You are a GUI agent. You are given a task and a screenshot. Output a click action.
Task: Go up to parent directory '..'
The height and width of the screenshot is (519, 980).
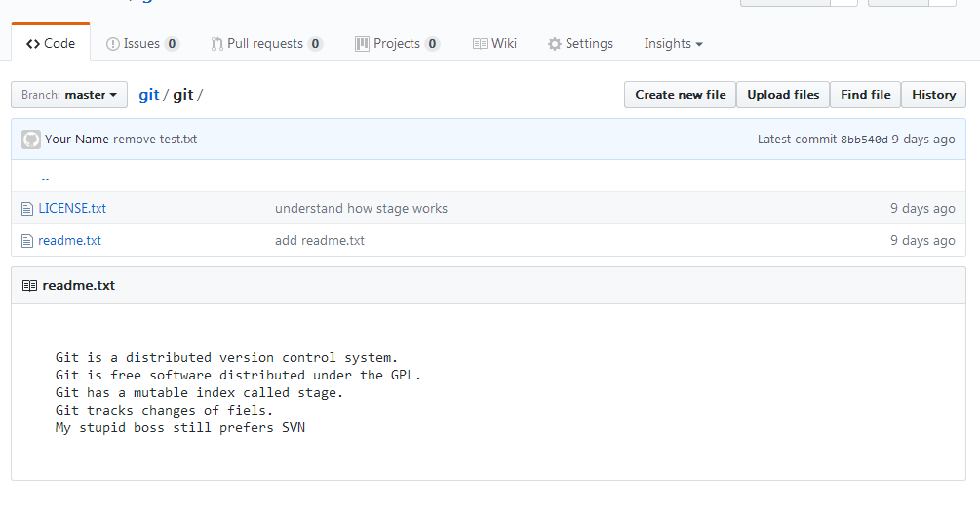pos(45,177)
